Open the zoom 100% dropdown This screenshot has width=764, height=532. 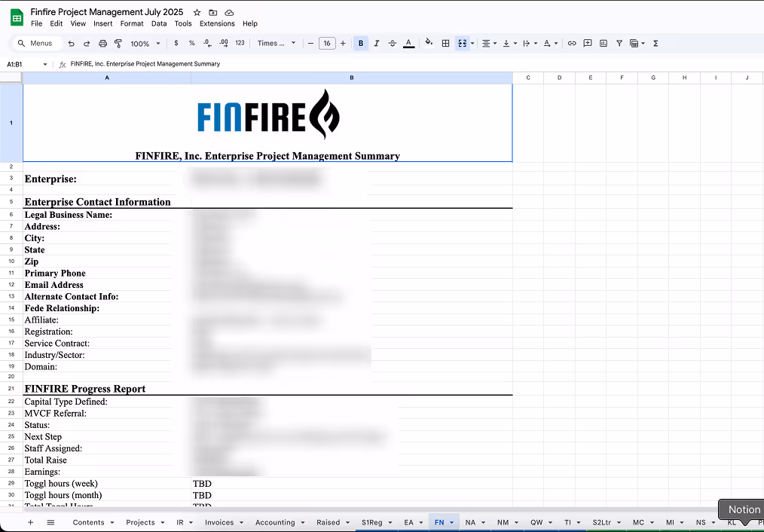tap(145, 44)
